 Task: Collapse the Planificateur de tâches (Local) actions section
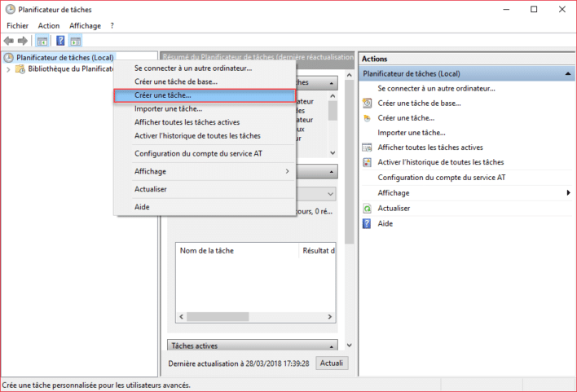click(567, 73)
